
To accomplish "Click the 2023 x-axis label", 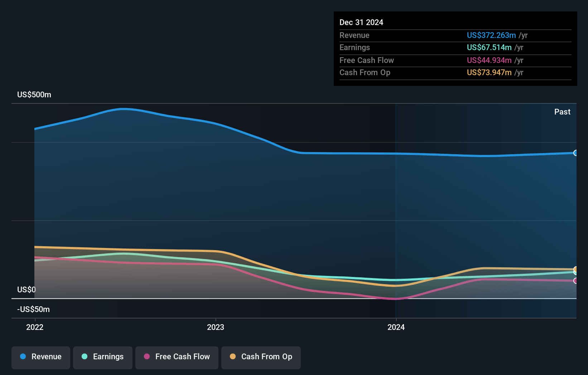I will coord(216,327).
